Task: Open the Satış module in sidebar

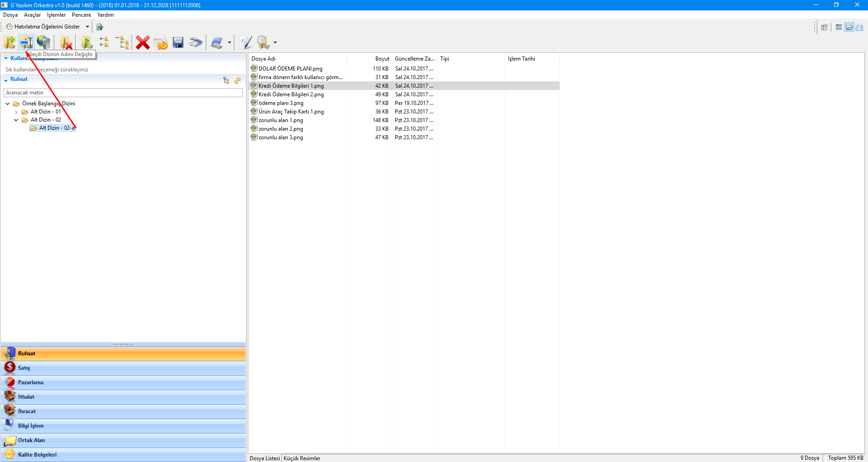Action: click(24, 368)
